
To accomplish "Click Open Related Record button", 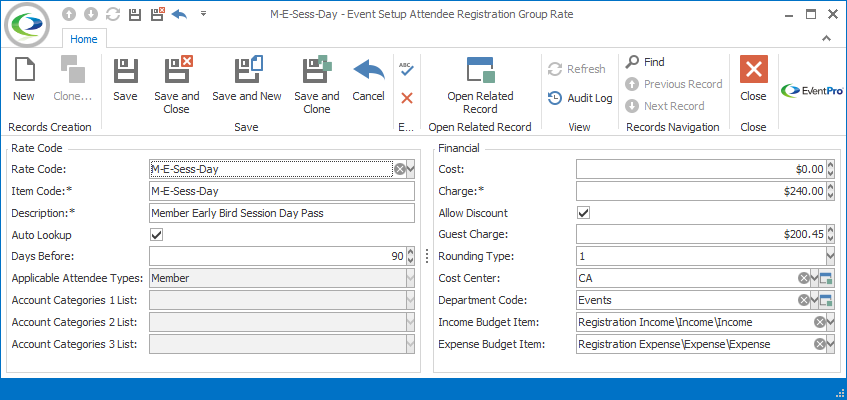I will click(480, 85).
